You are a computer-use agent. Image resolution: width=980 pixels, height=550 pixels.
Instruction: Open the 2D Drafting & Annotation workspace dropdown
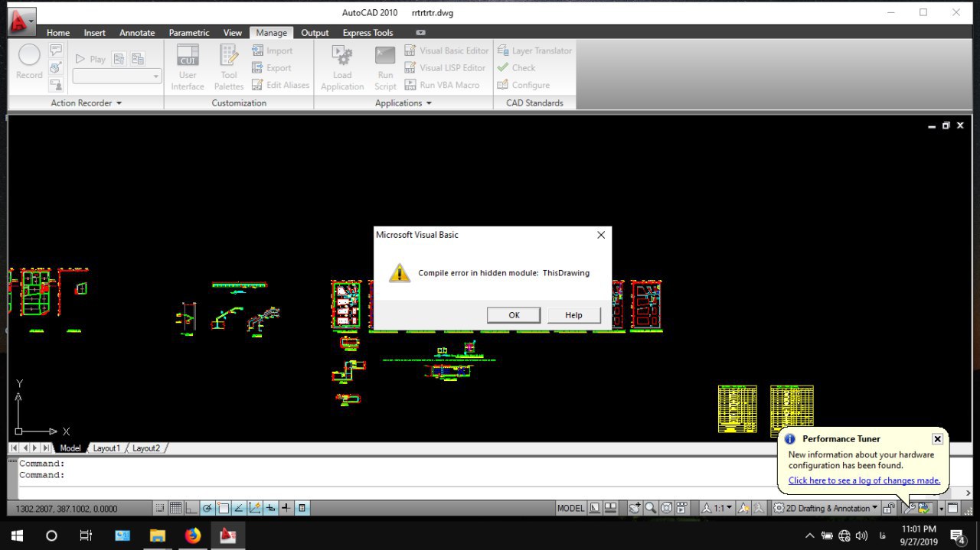825,508
